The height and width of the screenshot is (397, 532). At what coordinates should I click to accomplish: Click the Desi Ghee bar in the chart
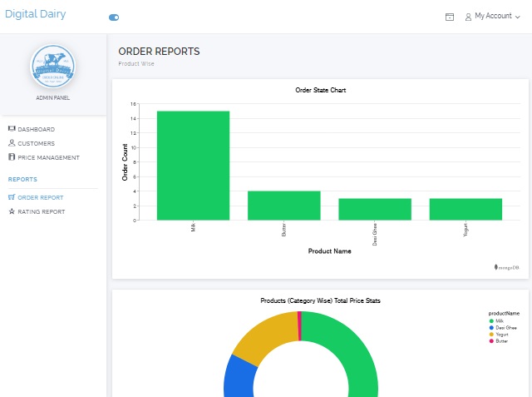pyautogui.click(x=375, y=209)
